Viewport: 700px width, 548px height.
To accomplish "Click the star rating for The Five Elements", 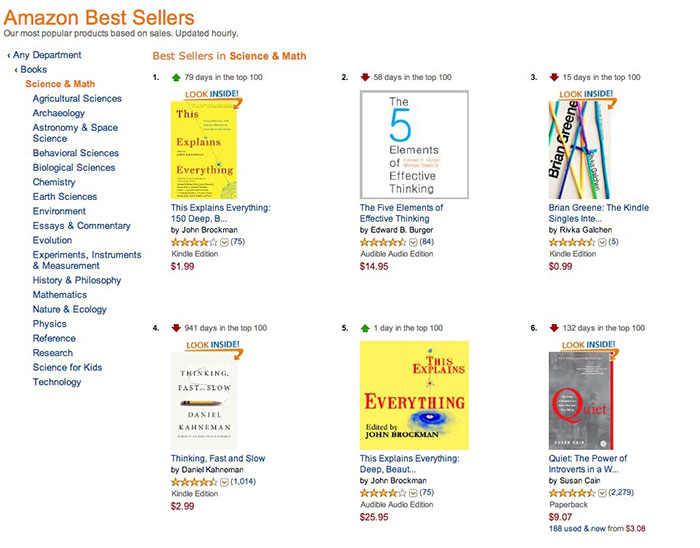I will [382, 242].
